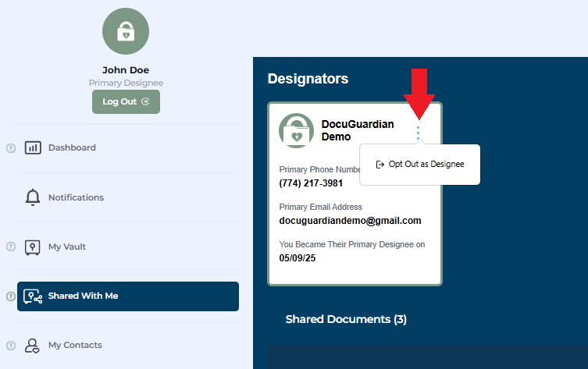Click the Primary Designee role label

(x=126, y=83)
